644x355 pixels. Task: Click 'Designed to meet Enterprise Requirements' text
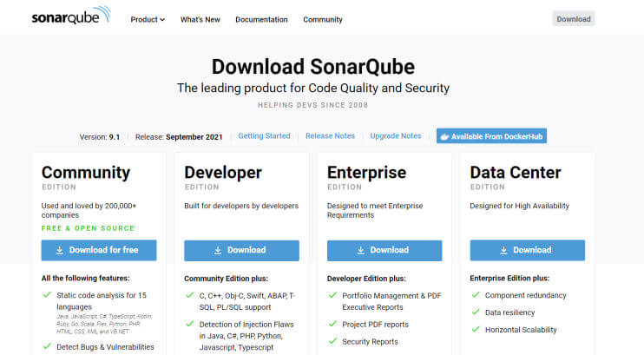coord(375,210)
